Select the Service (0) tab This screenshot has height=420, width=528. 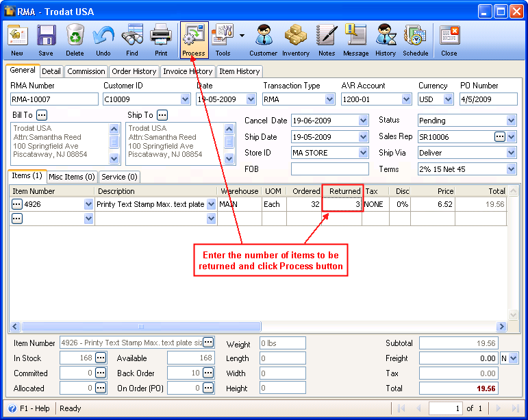119,177
